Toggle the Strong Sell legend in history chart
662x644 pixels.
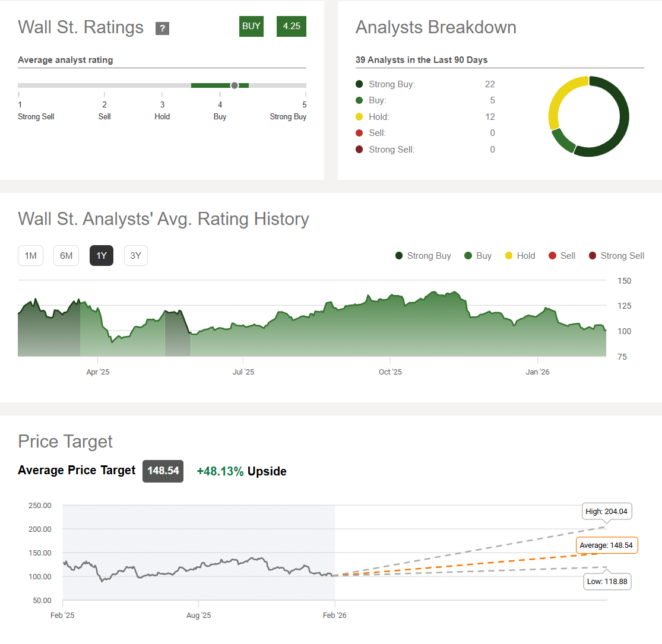[616, 256]
